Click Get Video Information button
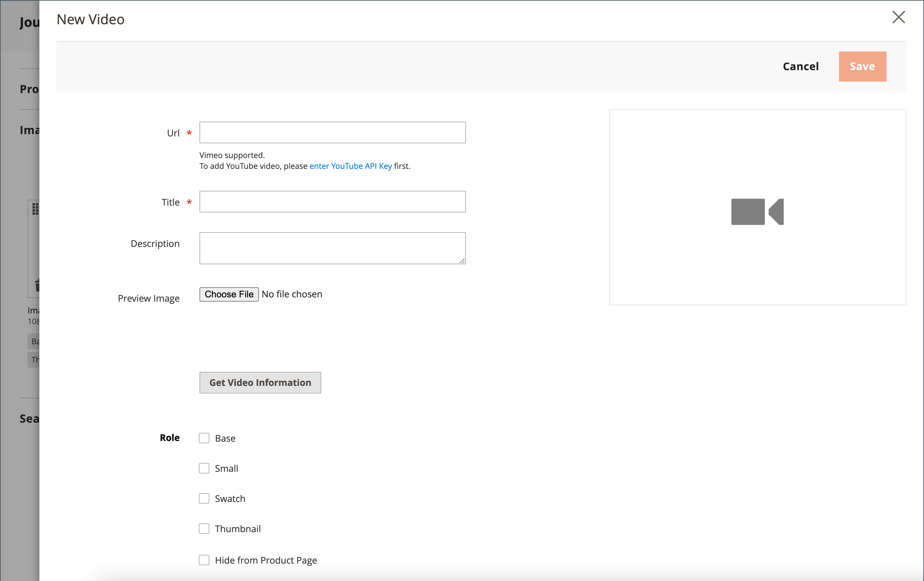 tap(260, 382)
